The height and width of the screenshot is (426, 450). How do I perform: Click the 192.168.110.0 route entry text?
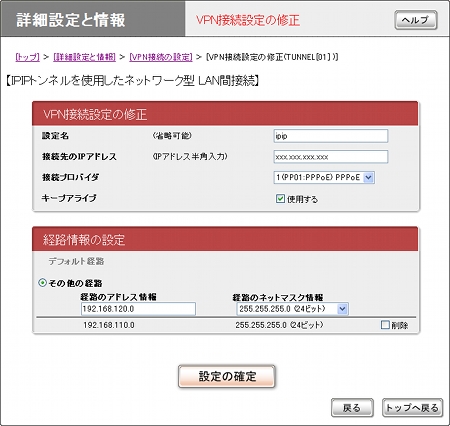(109, 325)
